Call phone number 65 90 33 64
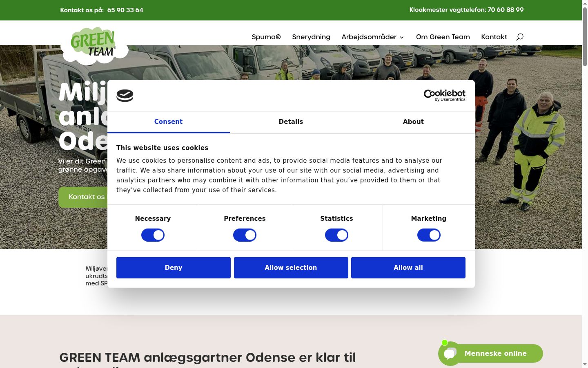The height and width of the screenshot is (368, 588). [125, 10]
